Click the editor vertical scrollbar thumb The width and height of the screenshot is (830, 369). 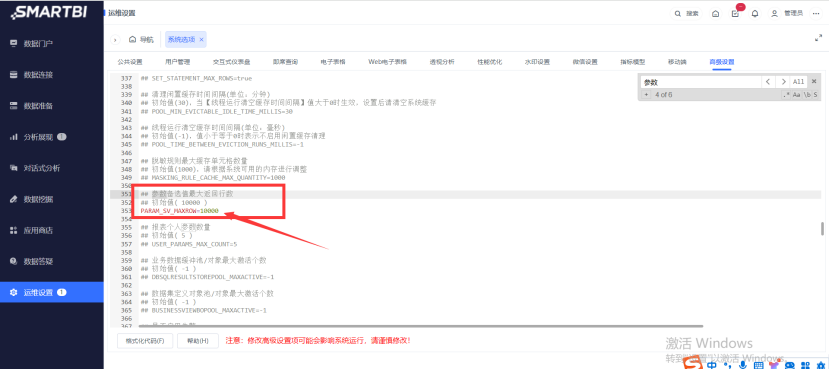[x=822, y=229]
